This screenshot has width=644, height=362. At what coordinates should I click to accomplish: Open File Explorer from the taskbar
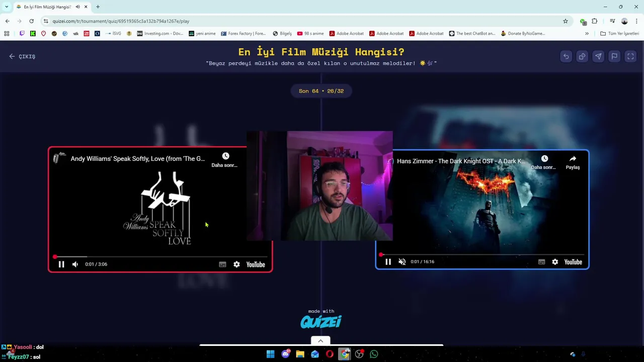300,354
